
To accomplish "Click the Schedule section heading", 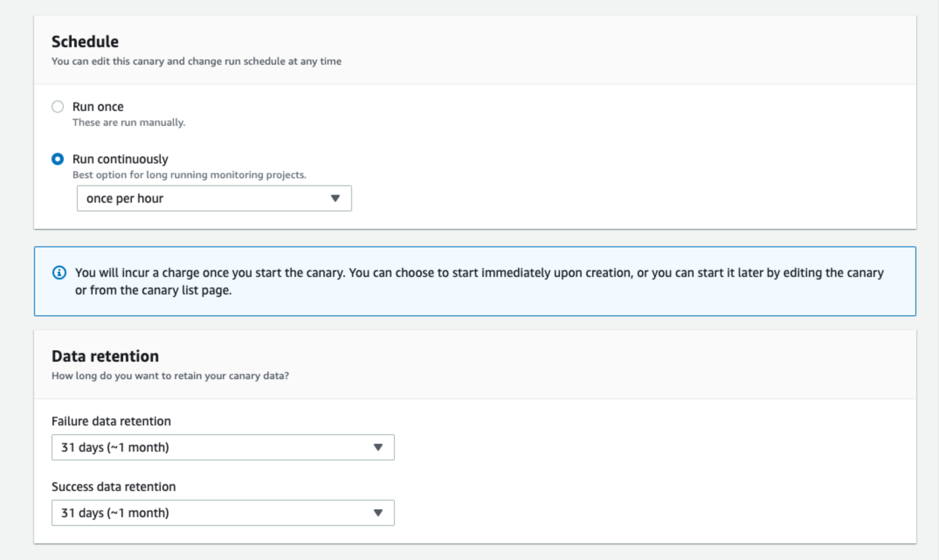I will click(85, 42).
